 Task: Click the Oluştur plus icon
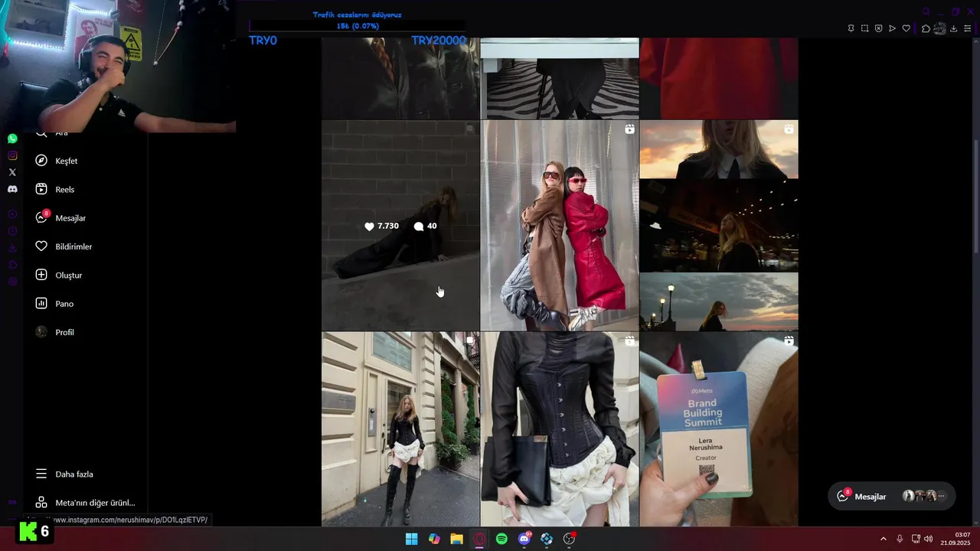41,275
